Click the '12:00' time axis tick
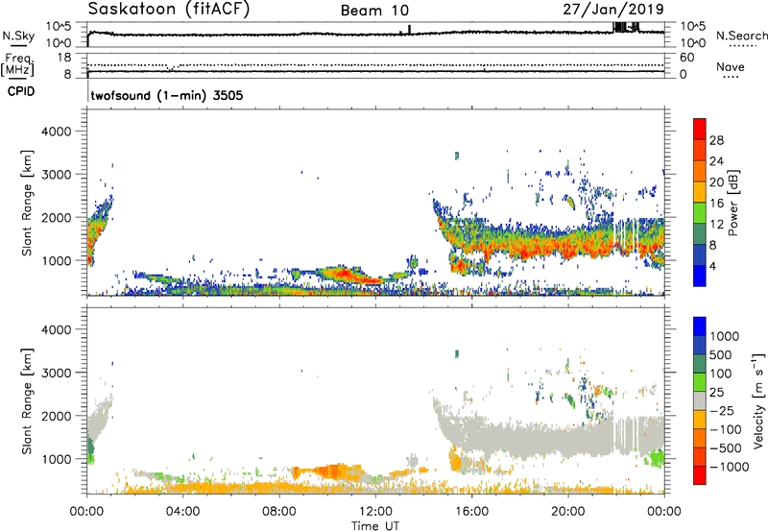This screenshot has width=768, height=532. coord(375,512)
